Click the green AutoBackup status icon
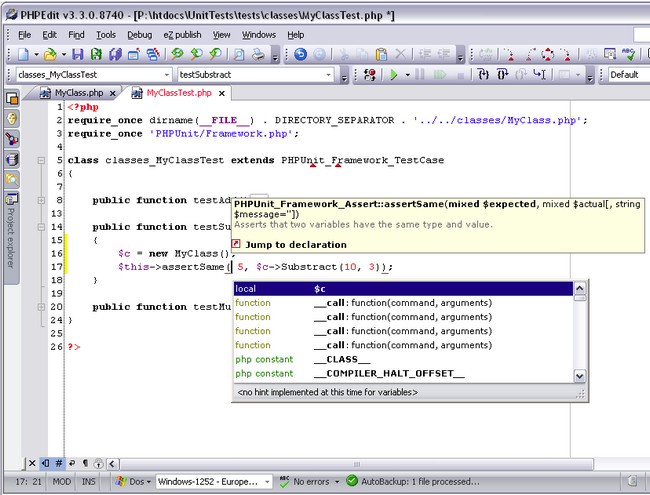Screen dimensions: 650x495 [351, 482]
